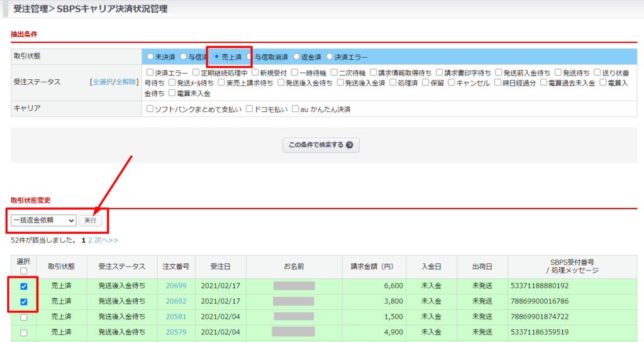The image size is (644, 342).
Task: Click the 全選択 link for order statuses
Action: click(102, 82)
